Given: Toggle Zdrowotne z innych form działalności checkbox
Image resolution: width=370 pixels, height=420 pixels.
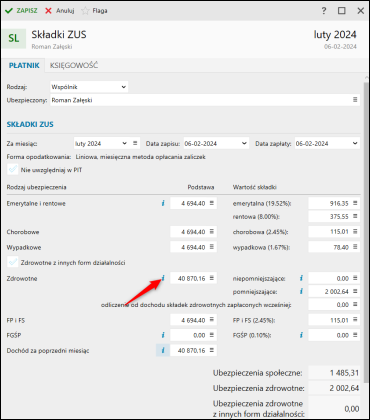Looking at the screenshot, I should pyautogui.click(x=13, y=262).
